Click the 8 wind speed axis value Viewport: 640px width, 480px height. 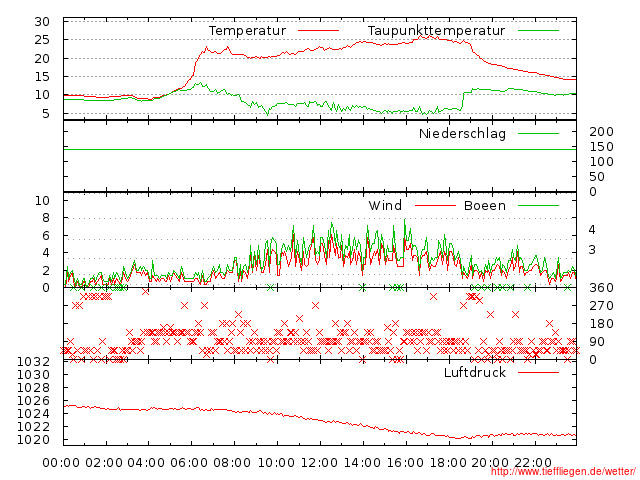(46, 218)
